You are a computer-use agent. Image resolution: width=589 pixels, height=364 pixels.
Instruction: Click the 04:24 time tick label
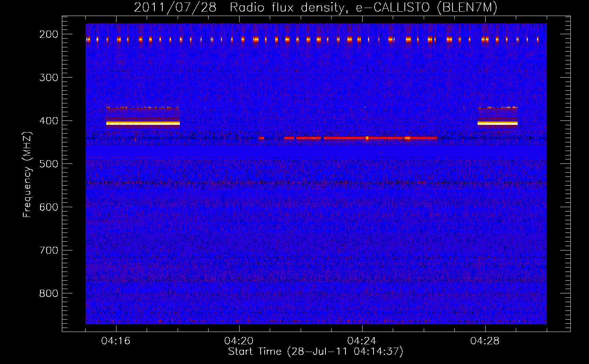(362, 341)
